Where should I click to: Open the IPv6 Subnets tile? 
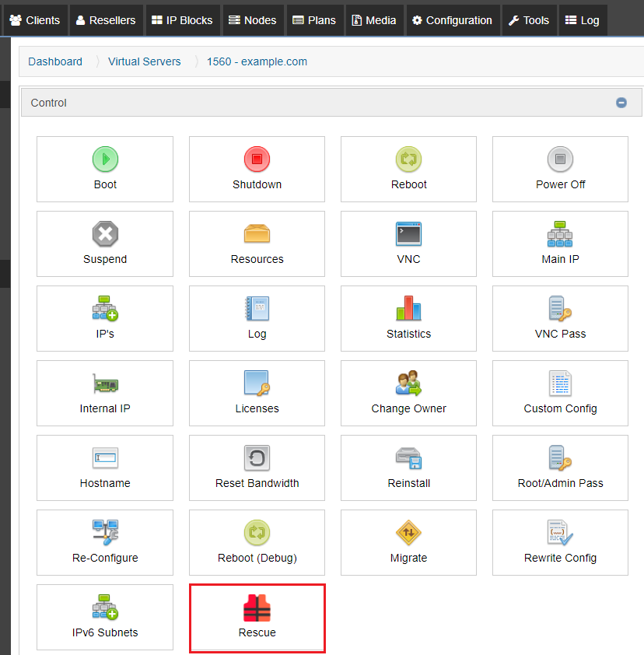(x=105, y=618)
